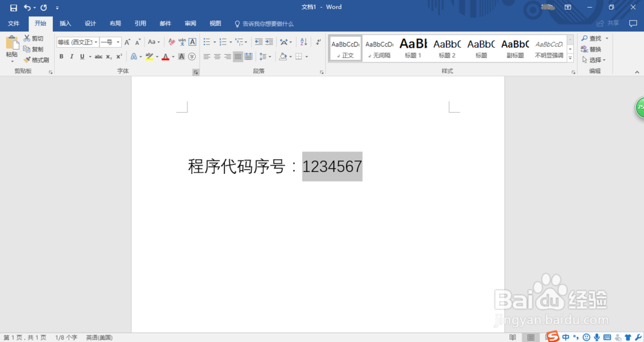The image size is (644, 342).
Task: Open the font name dropdown
Action: [96, 42]
